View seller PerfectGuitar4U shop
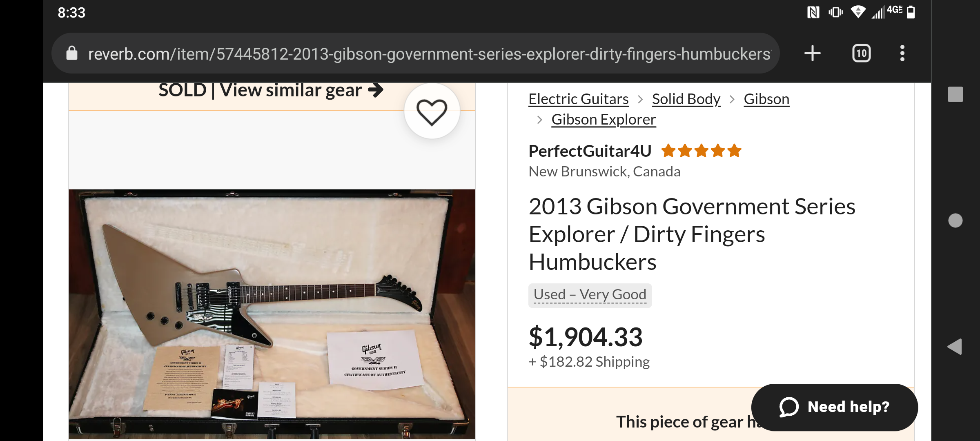Screen dimensions: 980x441 click(x=590, y=151)
